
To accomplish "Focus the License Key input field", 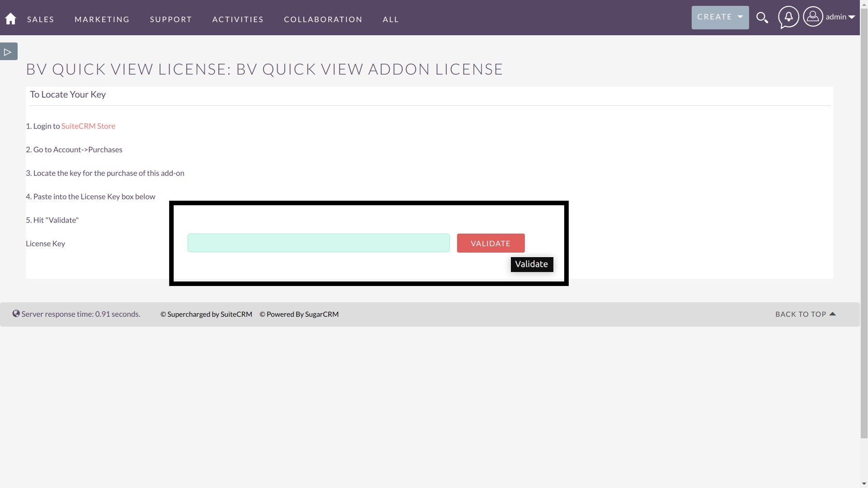I will pyautogui.click(x=319, y=243).
